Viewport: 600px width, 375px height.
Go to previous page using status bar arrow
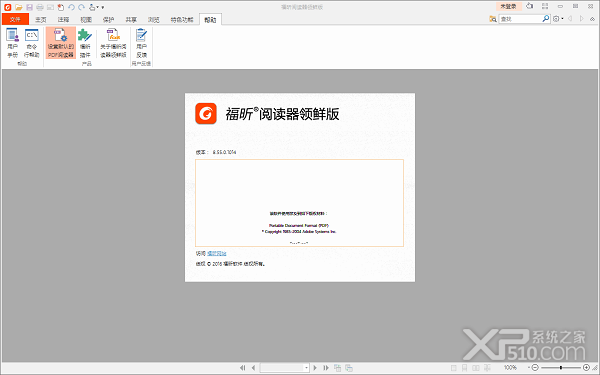point(253,368)
